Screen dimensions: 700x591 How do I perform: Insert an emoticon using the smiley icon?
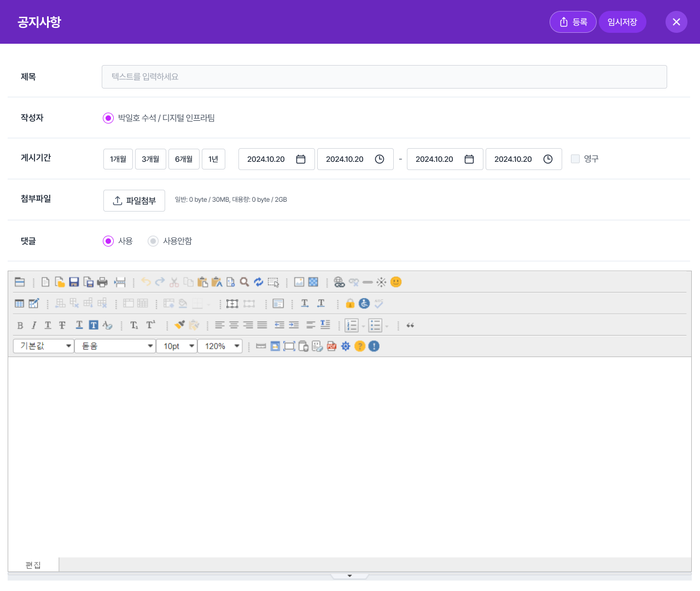396,282
